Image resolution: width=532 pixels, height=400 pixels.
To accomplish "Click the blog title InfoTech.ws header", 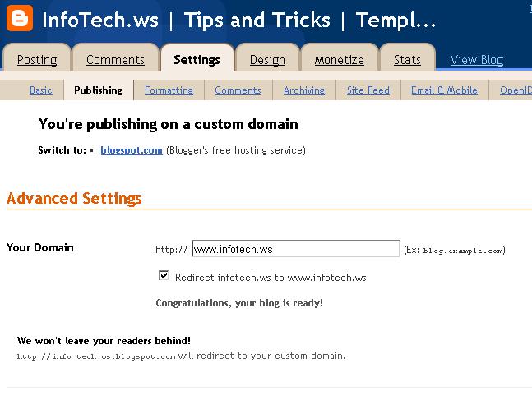I will pyautogui.click(x=238, y=20).
